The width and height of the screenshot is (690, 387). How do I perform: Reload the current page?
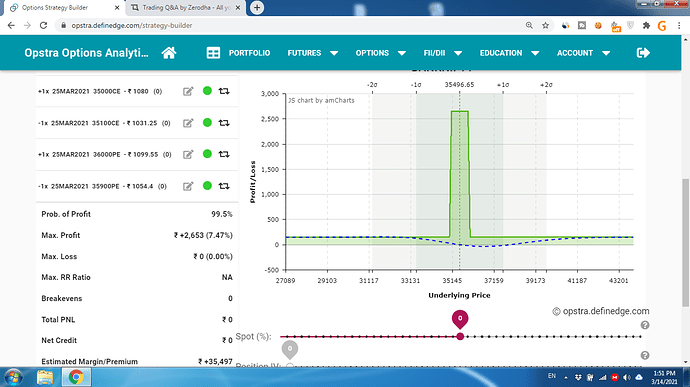[x=43, y=26]
